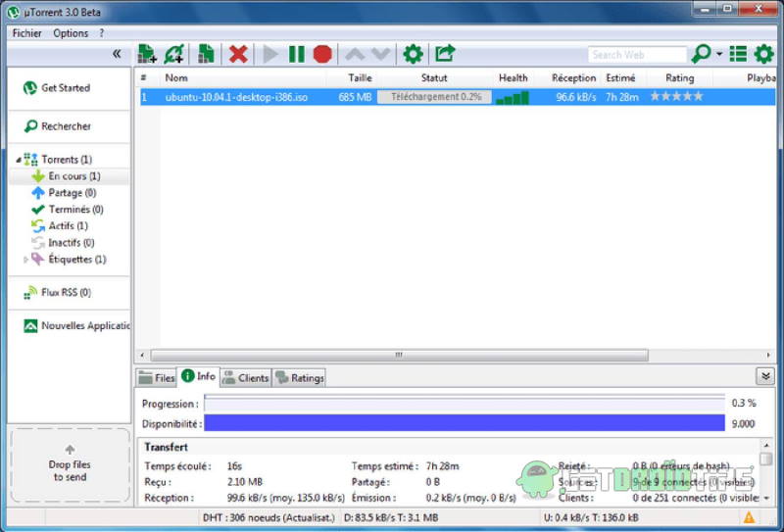Click the Progression bar

pyautogui.click(x=464, y=403)
